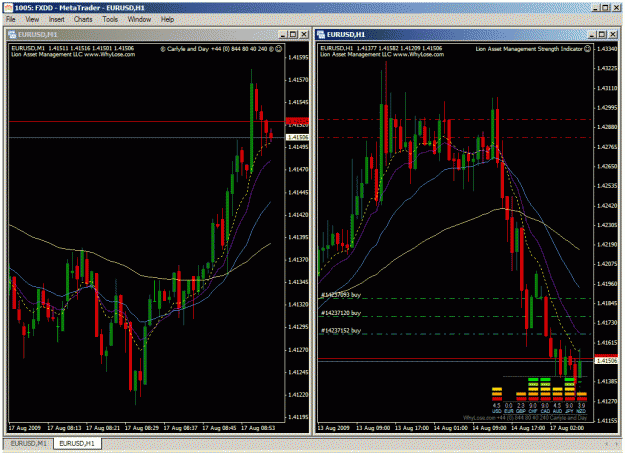Image resolution: width=625 pixels, height=453 pixels.
Task: Open the Window menu
Action: (x=139, y=19)
